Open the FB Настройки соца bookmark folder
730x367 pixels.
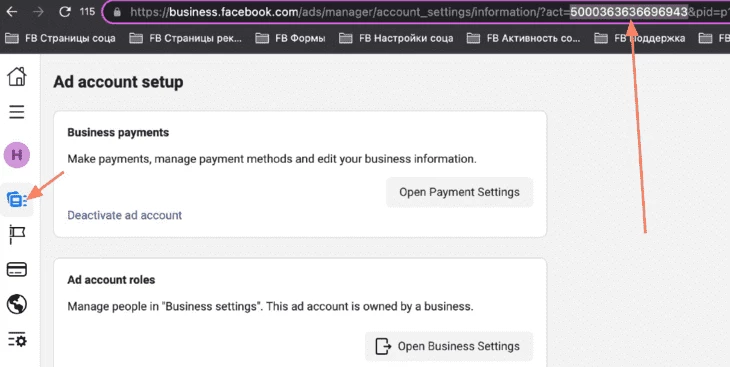click(396, 38)
